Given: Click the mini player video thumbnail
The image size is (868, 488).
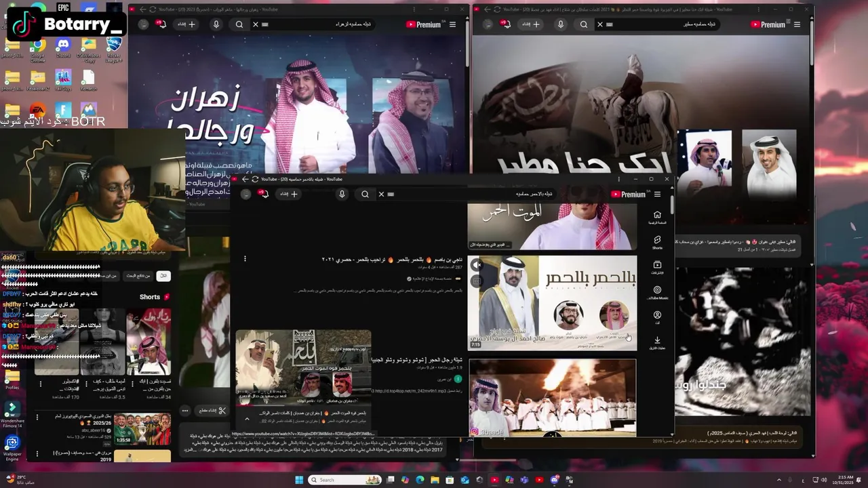Looking at the screenshot, I should [x=303, y=368].
